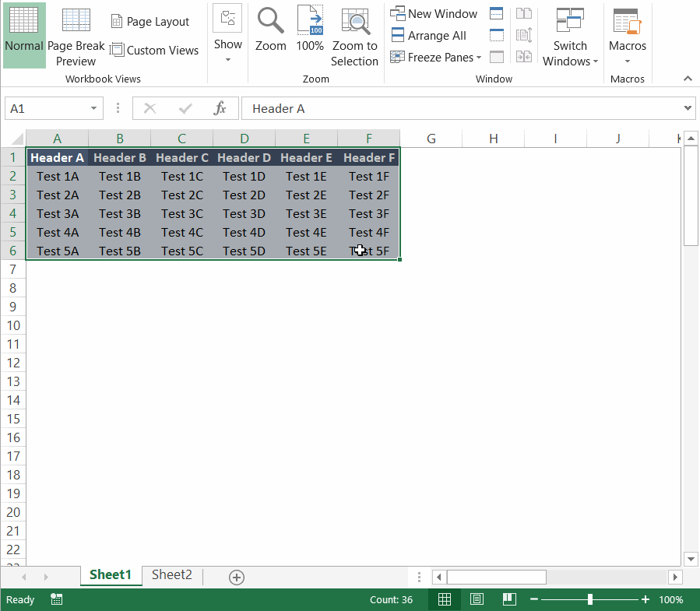
Task: Select Normal view in status bar
Action: 444,599
